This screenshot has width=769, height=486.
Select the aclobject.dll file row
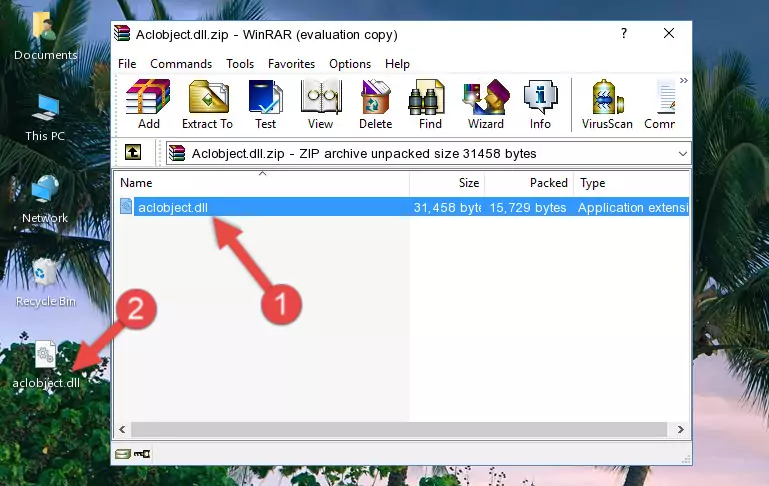click(x=404, y=207)
